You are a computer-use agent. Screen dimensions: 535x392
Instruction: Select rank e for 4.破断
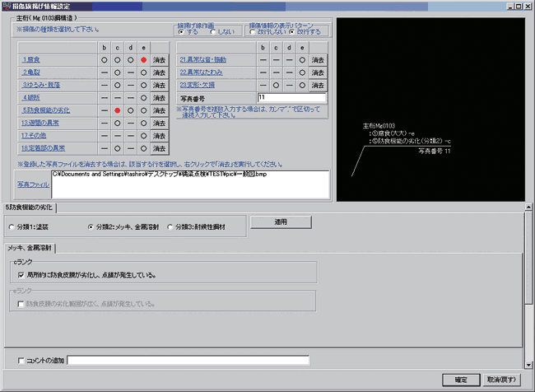pos(144,98)
